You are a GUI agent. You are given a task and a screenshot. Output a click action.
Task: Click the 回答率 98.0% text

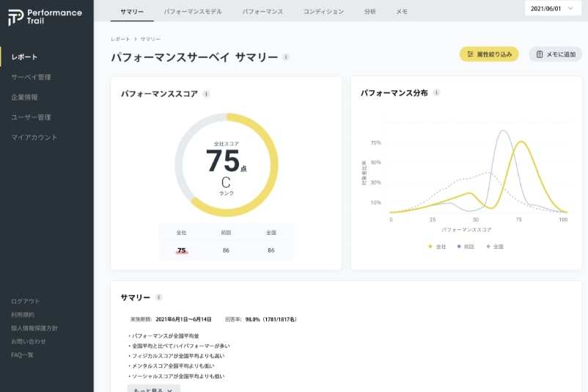point(261,319)
